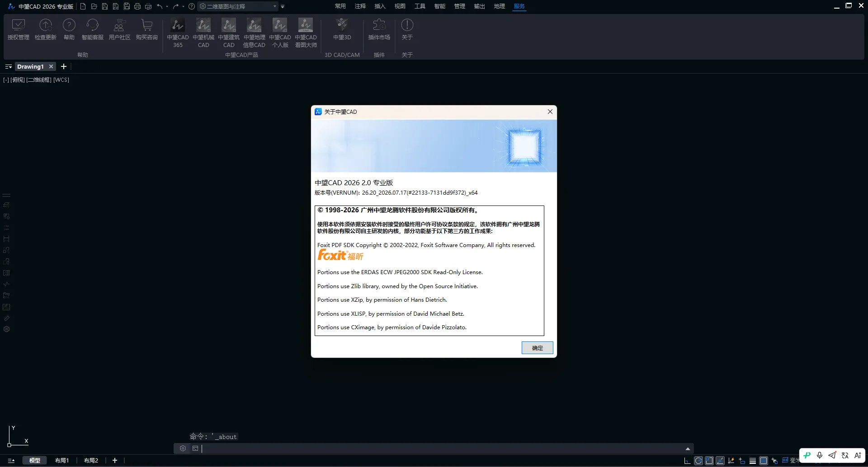This screenshot has height=467, width=868.
Task: Launch 智能客服 smart customer service
Action: tap(93, 30)
